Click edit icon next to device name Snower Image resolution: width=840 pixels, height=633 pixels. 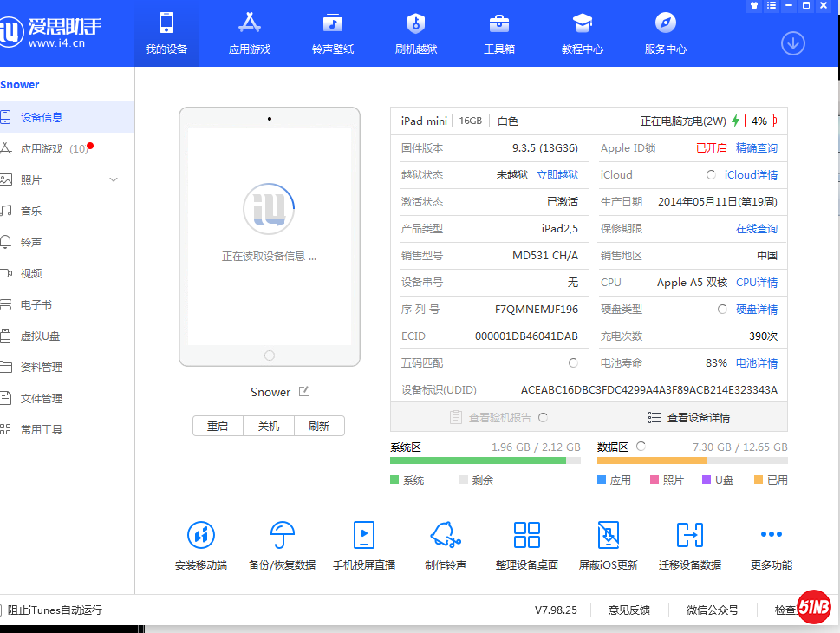point(304,392)
